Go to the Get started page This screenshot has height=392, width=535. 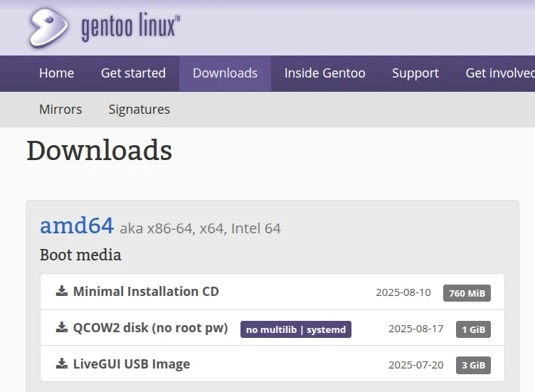(x=133, y=73)
